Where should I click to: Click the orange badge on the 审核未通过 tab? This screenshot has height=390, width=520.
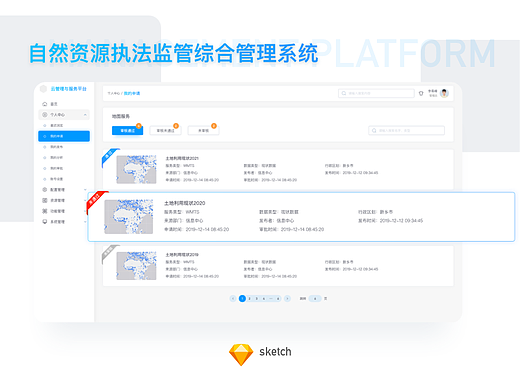pos(176,126)
